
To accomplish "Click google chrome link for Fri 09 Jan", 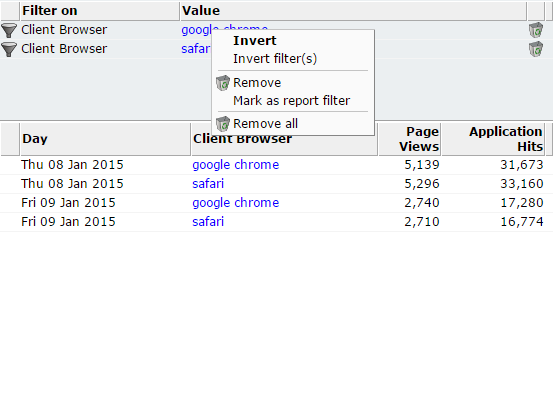I will pos(236,203).
